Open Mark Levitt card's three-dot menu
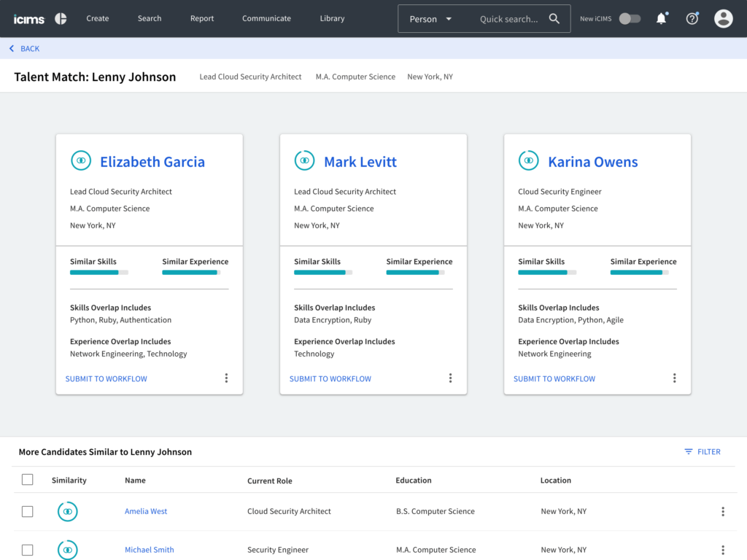 (x=450, y=378)
